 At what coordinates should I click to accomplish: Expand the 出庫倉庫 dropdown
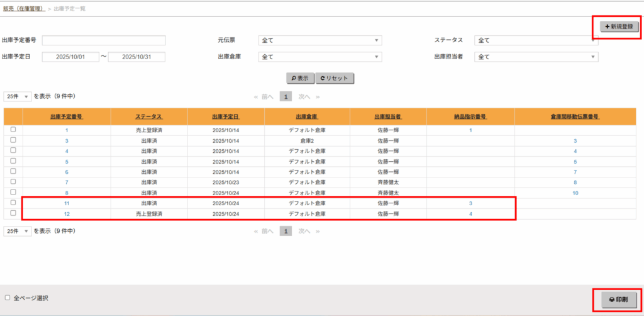point(320,57)
